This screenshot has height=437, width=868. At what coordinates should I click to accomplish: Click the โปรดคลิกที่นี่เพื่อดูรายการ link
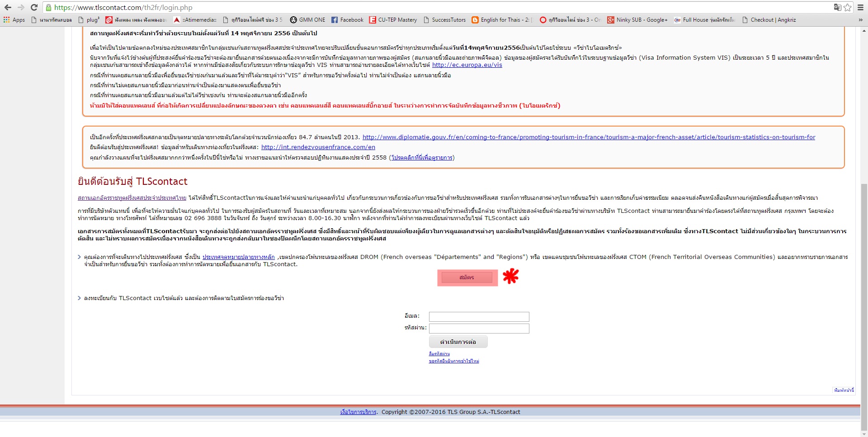pos(422,158)
